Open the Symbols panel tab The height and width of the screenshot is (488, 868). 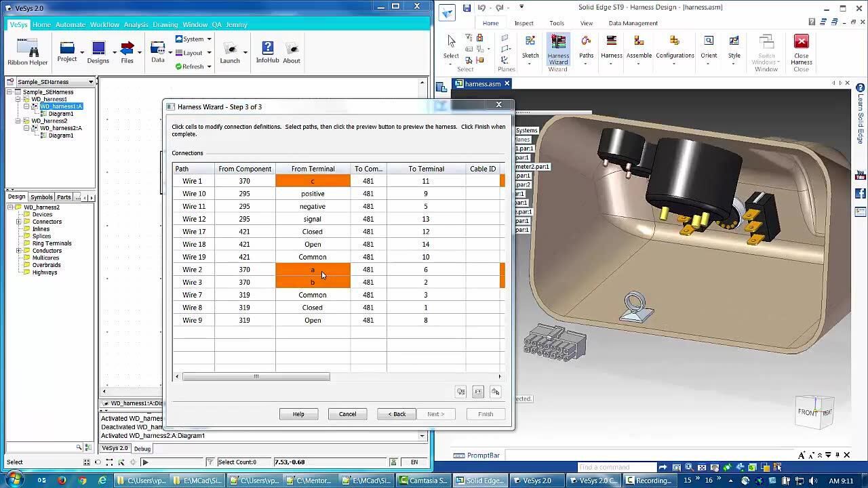point(41,197)
